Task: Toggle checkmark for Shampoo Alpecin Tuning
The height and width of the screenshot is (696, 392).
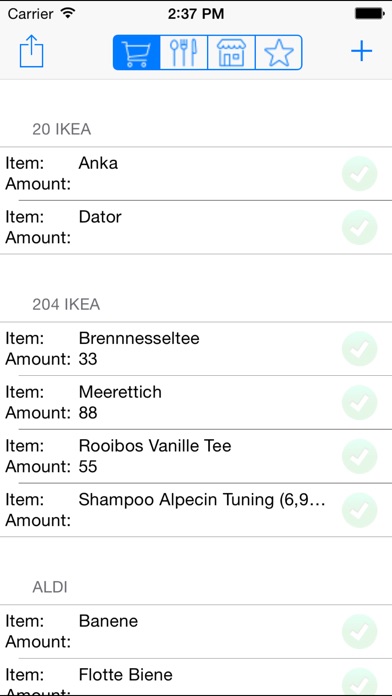Action: [x=360, y=510]
